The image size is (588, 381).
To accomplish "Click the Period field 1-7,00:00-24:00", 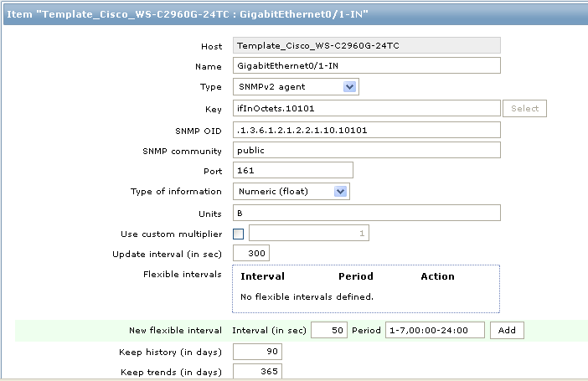I will coord(435,330).
